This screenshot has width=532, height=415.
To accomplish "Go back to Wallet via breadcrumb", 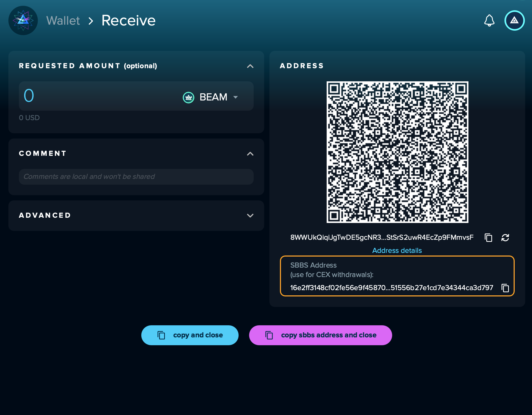I will 63,20.
